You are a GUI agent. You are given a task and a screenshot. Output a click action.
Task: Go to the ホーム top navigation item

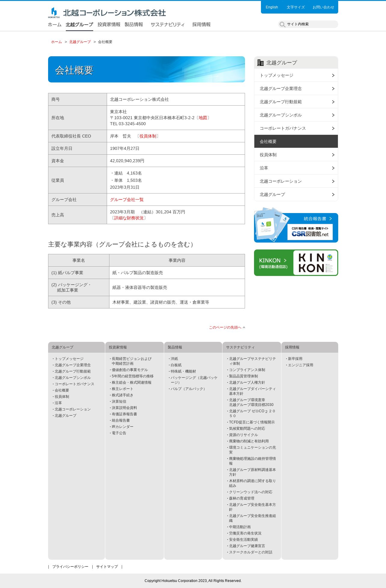point(55,25)
